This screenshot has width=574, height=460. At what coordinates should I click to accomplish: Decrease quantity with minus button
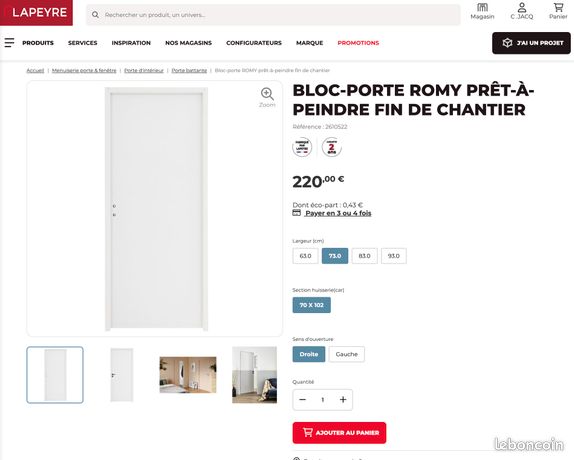[x=302, y=400]
